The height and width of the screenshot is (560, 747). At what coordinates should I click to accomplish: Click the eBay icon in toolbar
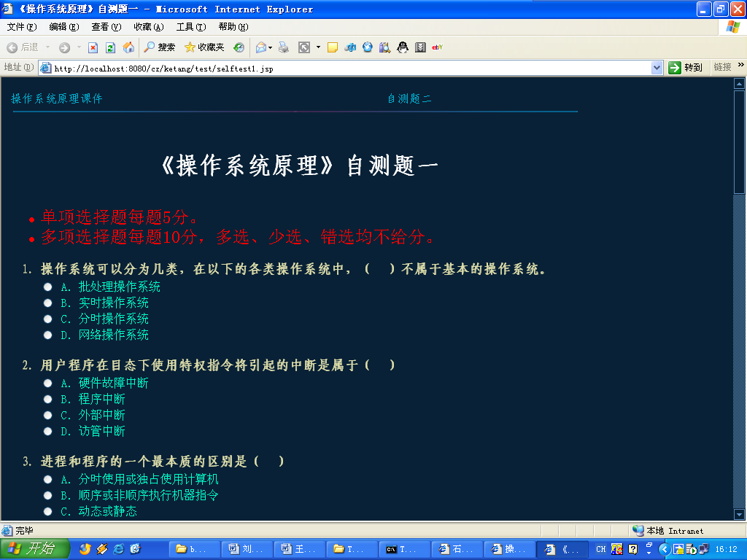point(438,47)
